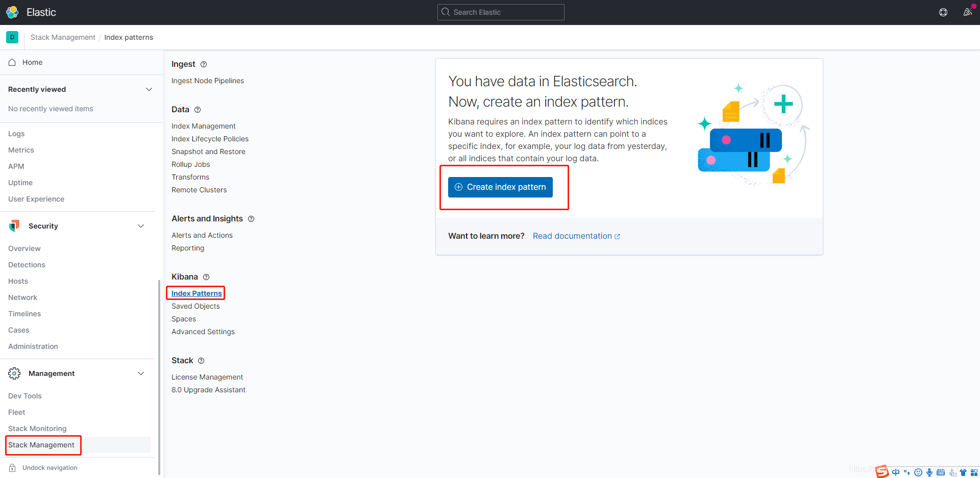Open User Experience in sidebar
Viewport: 980px width, 478px height.
[x=36, y=199]
